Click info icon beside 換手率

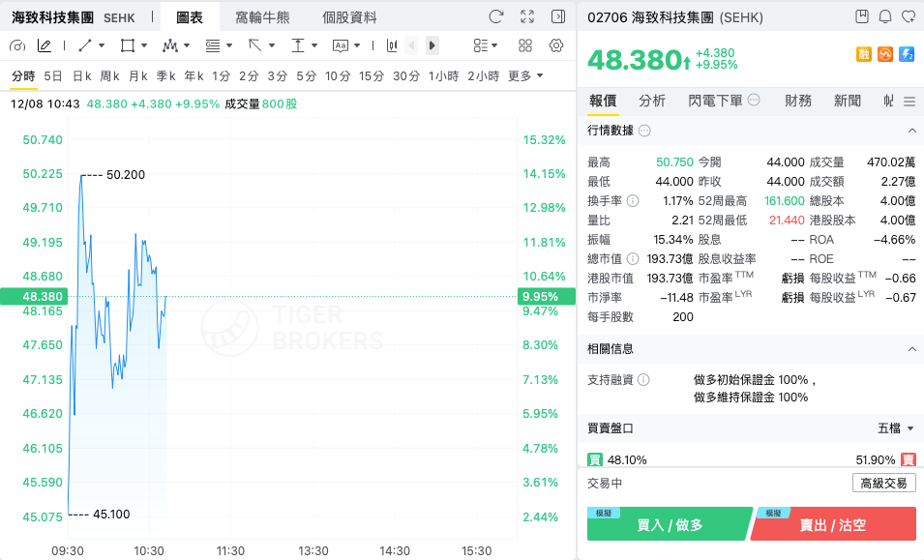(633, 201)
